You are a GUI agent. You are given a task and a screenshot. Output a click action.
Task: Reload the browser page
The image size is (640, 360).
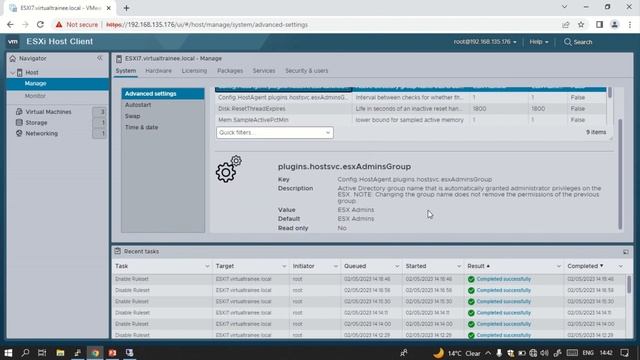pos(40,24)
